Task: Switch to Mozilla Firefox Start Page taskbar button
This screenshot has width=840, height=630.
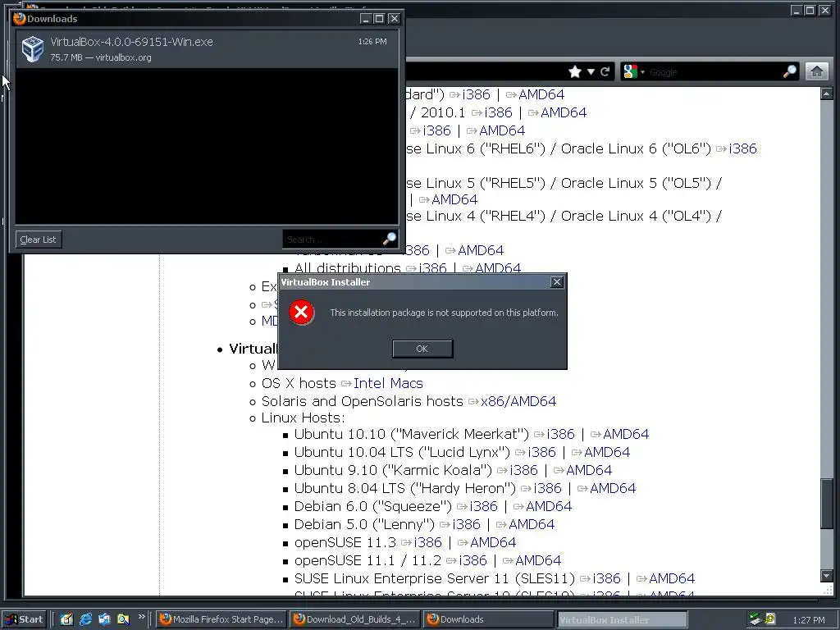Action: [221, 619]
